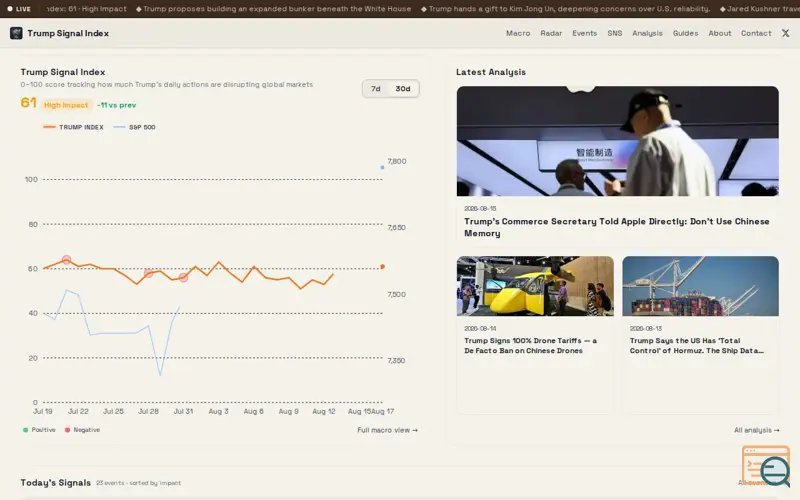Screen dimensions: 800x500
Task: Click the negative event marker near Jul 22
Action: click(66, 260)
